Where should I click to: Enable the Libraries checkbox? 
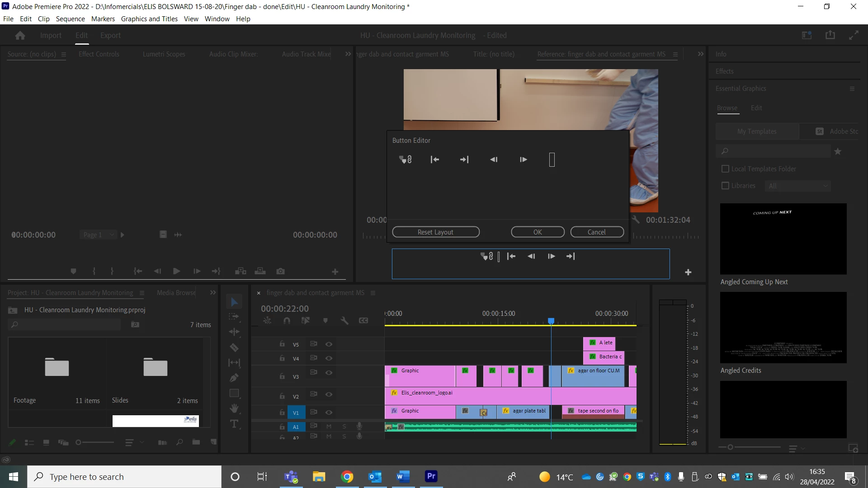[726, 186]
